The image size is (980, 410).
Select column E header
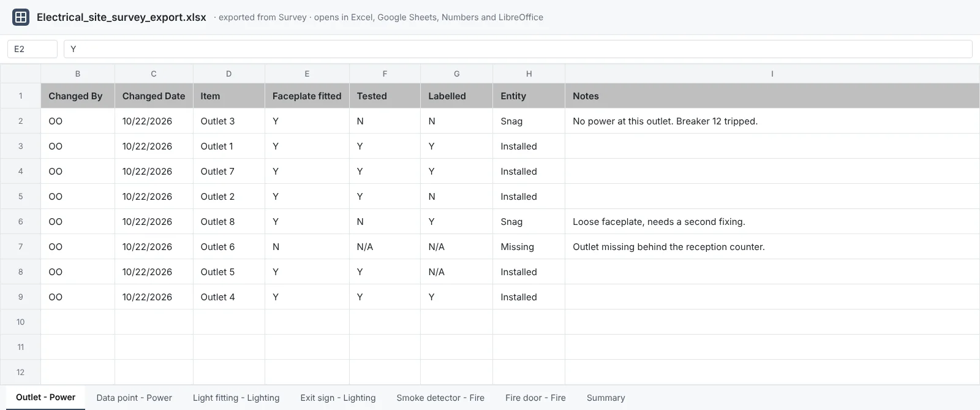307,74
